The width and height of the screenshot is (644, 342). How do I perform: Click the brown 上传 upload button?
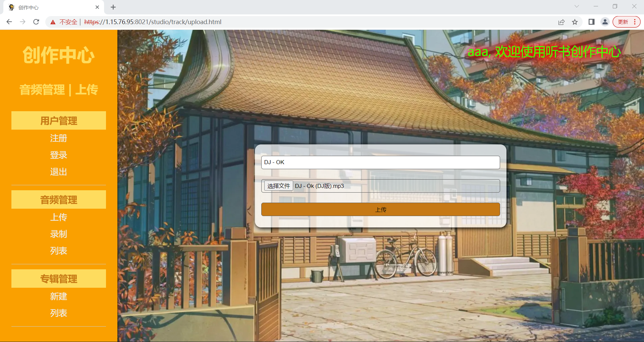[380, 209]
